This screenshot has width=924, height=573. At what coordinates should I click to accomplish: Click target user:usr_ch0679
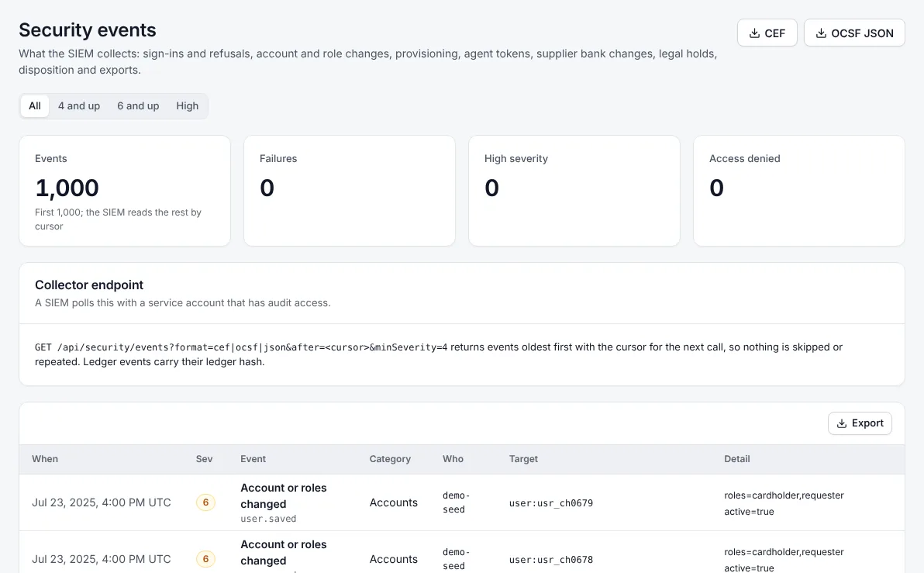[551, 503]
